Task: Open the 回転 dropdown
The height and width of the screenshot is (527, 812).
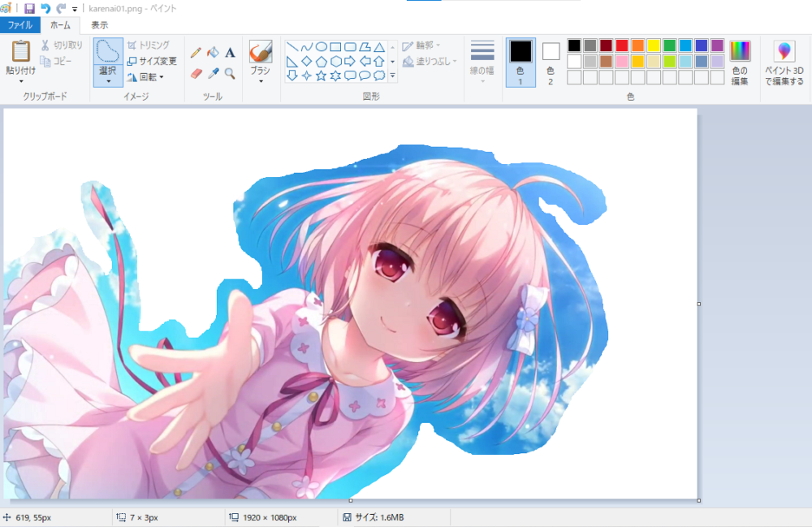Action: click(146, 77)
